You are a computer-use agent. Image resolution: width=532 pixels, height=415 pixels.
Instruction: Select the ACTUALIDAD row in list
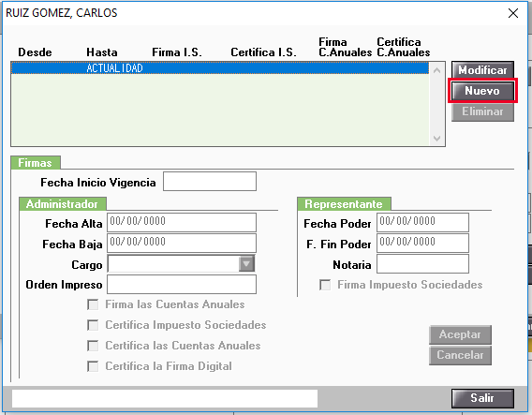click(x=220, y=67)
